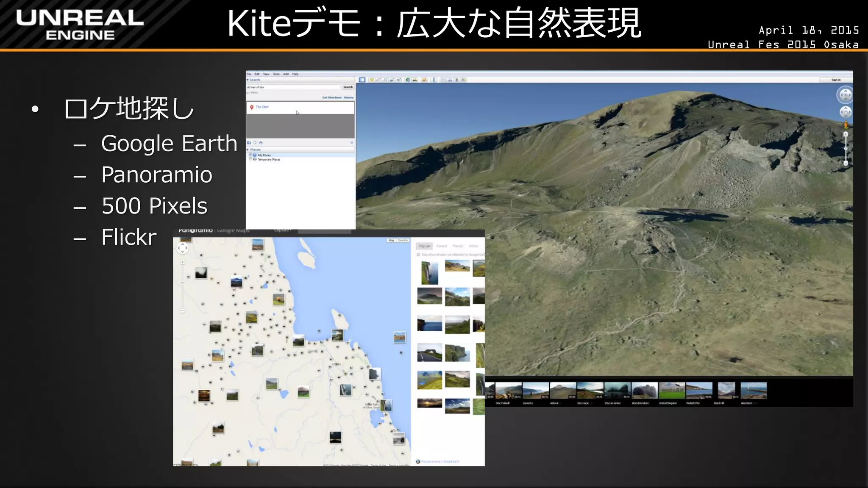The image size is (868, 488).
Task: Select Map view in Panoramio map
Action: point(392,240)
